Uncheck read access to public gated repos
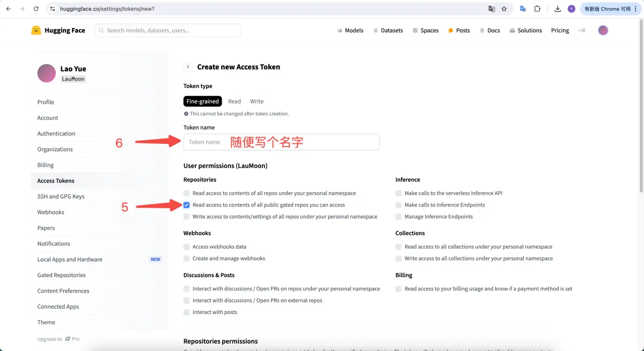Screen dimensions: 644x351 [187, 205]
